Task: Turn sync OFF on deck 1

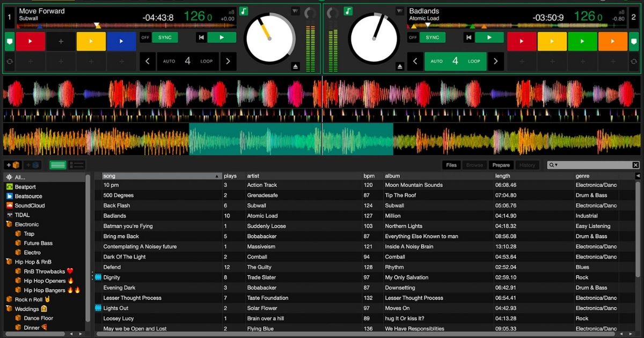Action: (145, 38)
